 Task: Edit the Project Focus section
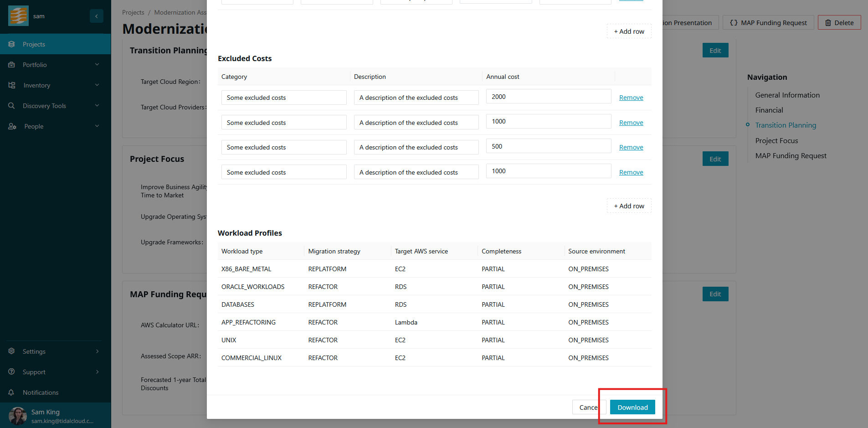coord(715,159)
